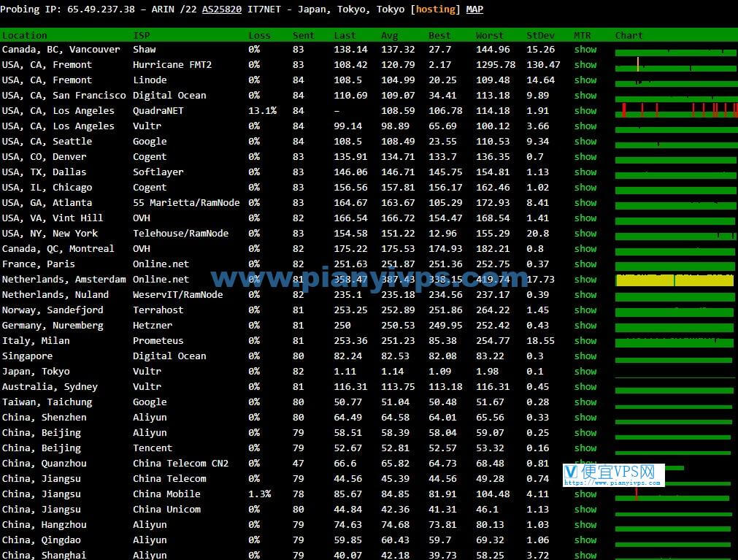Show MTR for Los Angeles QuadraNET
This screenshot has height=560, width=738.
(x=585, y=111)
